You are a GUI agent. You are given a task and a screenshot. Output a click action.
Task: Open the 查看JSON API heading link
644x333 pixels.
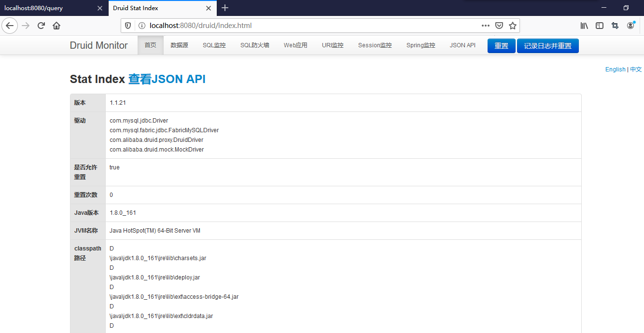(x=167, y=79)
